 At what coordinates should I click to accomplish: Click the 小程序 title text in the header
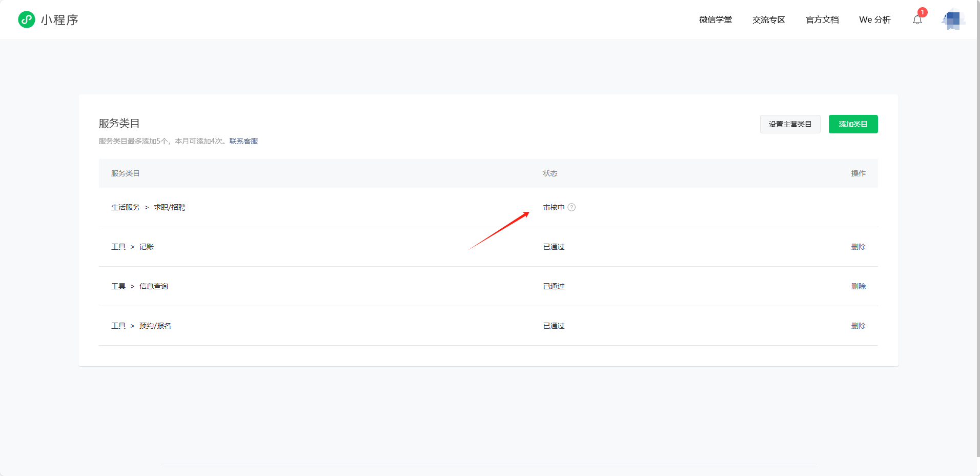pos(59,20)
